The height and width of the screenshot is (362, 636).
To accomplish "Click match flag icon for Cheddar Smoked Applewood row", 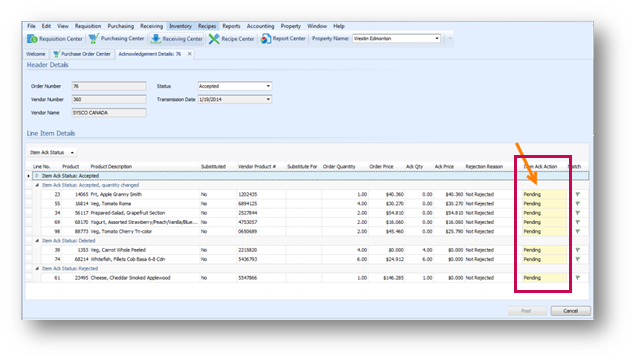I will [x=578, y=278].
